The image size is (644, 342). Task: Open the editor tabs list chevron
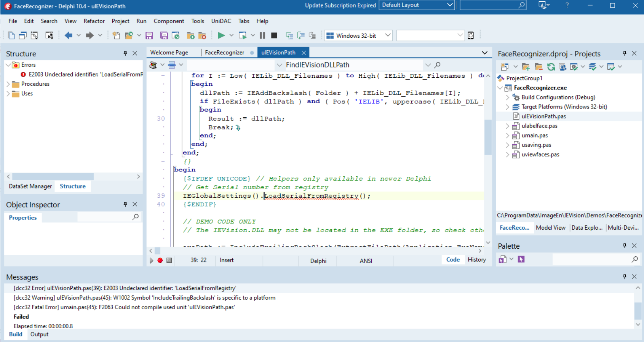pos(484,53)
